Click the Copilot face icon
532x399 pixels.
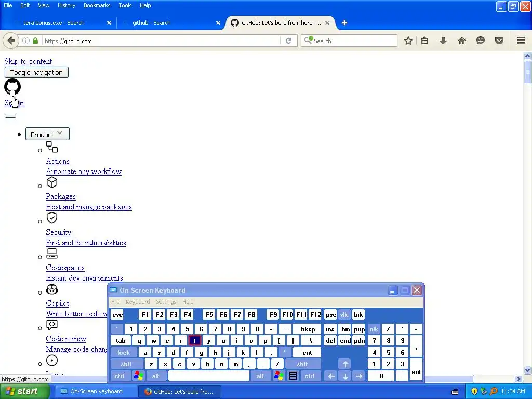coord(52,289)
